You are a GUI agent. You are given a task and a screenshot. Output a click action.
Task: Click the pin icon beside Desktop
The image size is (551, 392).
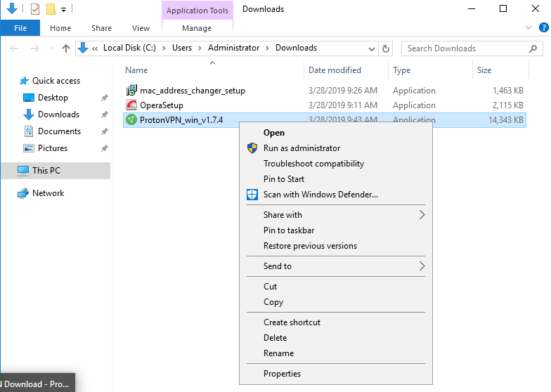click(x=104, y=98)
